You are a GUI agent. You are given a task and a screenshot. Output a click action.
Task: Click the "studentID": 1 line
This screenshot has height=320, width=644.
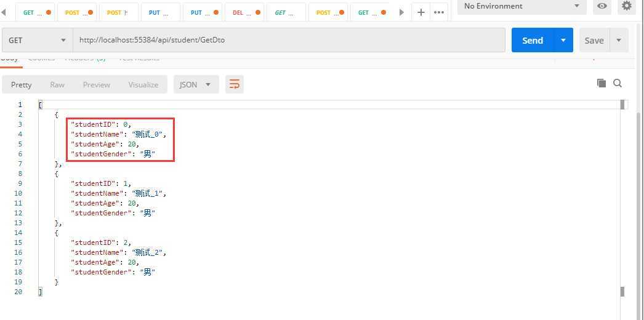101,183
